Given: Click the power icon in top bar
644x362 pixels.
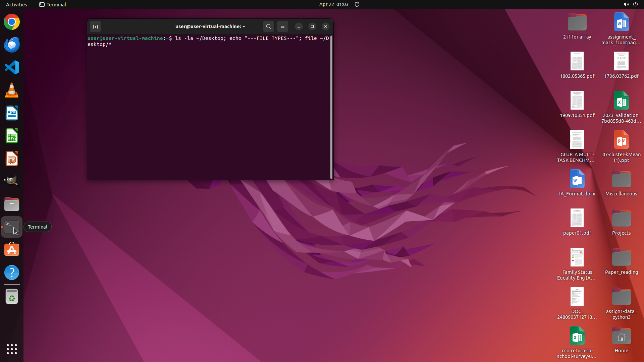Looking at the screenshot, I should click(x=635, y=4).
